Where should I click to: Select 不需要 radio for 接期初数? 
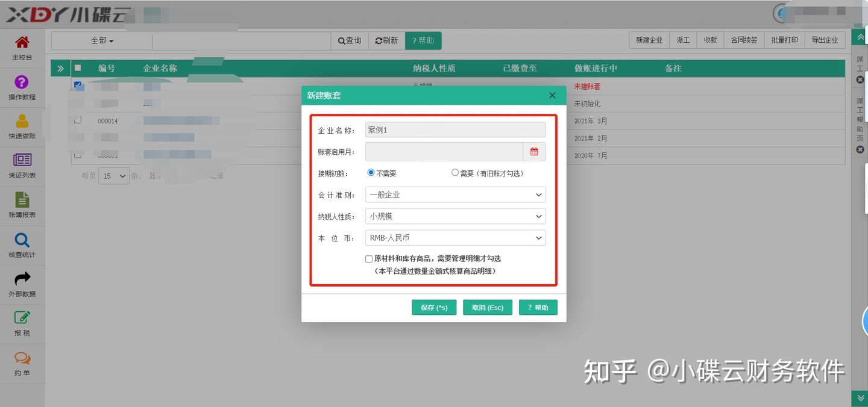click(371, 173)
